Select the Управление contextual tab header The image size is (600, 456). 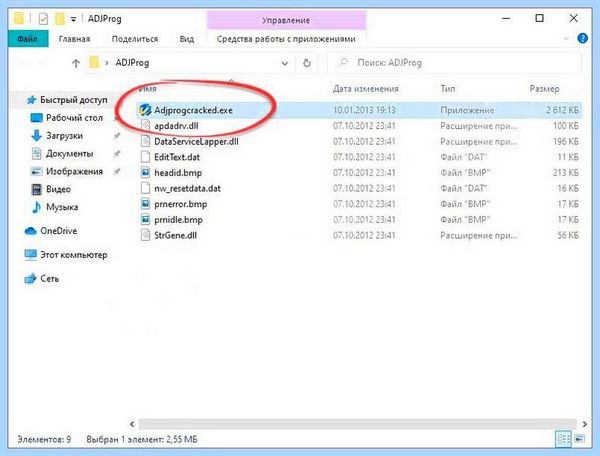pyautogui.click(x=286, y=20)
